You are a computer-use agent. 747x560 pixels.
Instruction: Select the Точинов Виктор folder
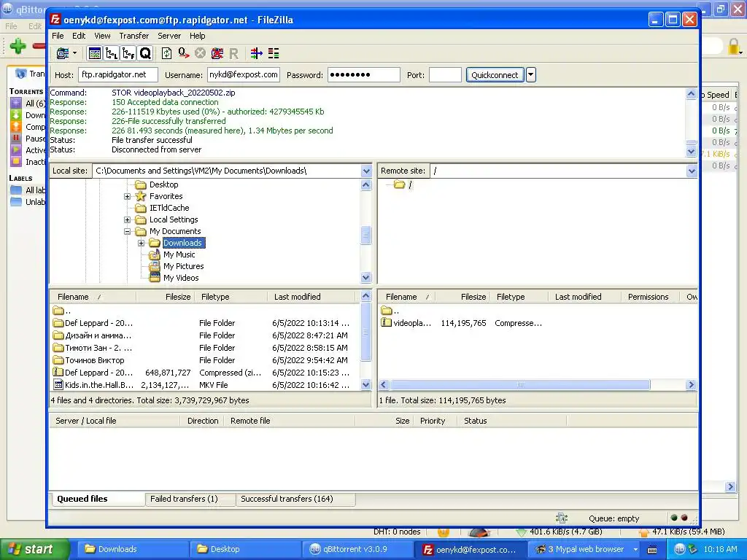click(201, 360)
